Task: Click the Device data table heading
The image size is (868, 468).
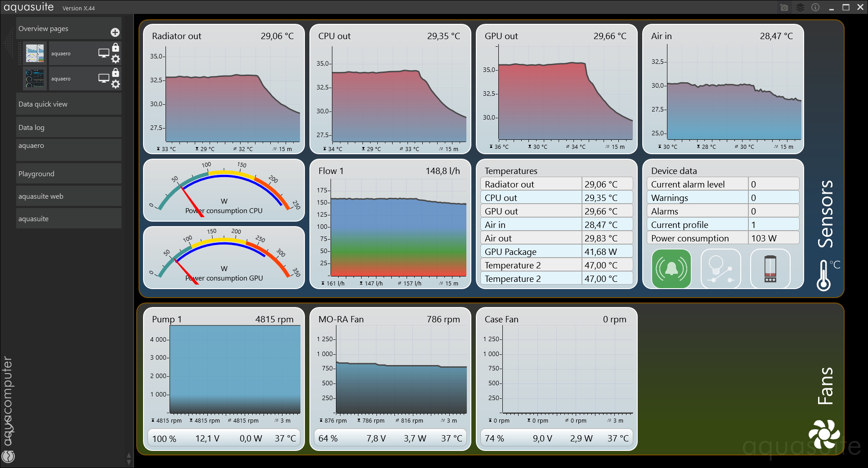Action: [674, 171]
